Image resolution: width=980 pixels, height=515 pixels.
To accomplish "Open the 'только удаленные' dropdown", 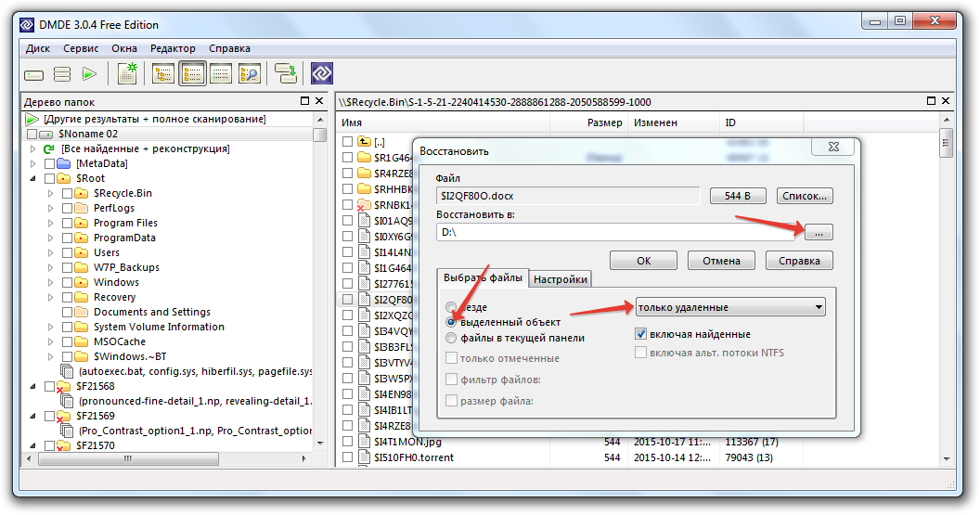I will (x=730, y=307).
